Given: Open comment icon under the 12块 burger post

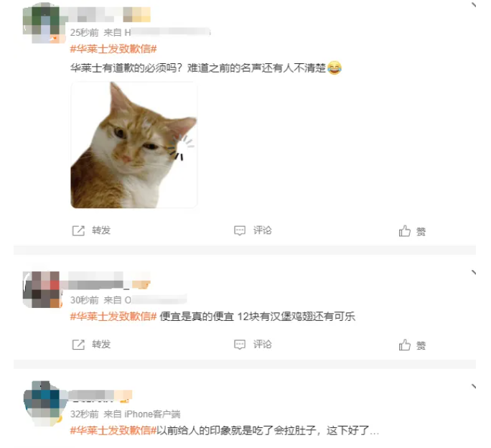Looking at the screenshot, I should pyautogui.click(x=240, y=345).
